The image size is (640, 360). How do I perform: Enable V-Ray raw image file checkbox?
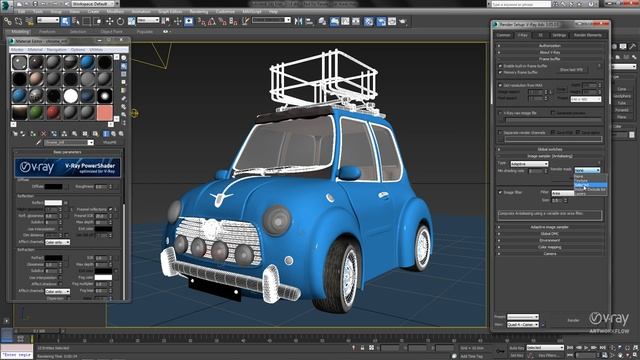click(x=500, y=113)
